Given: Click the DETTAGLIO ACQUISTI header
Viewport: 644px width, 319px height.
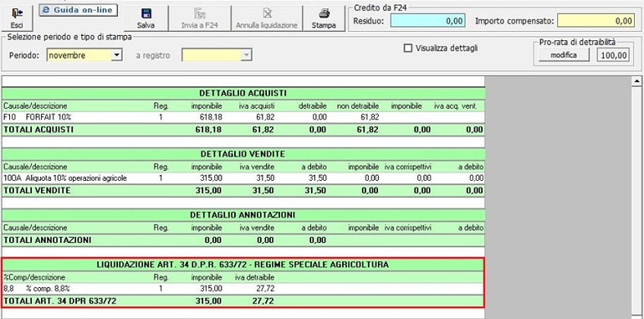Looking at the screenshot, I should point(243,93).
